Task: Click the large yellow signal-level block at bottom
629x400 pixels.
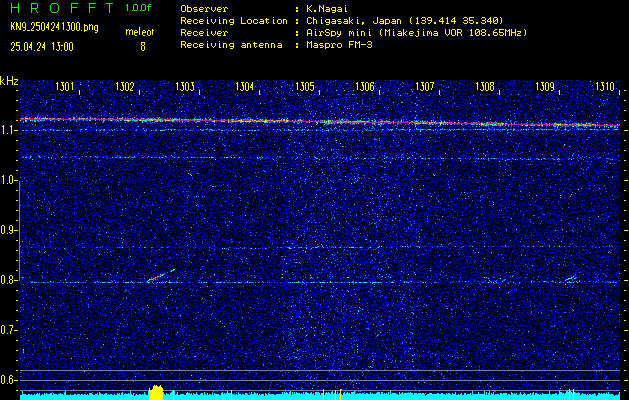Action: pos(156,392)
